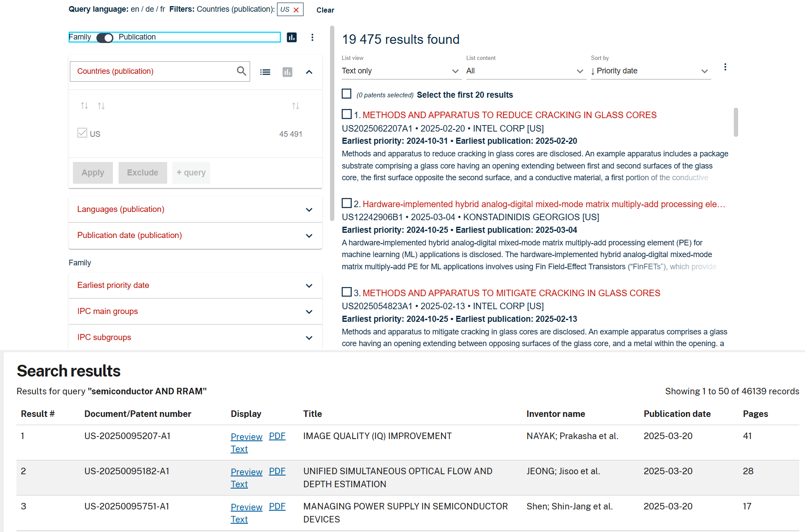Check the Select the first 20 results box
This screenshot has height=532, width=805.
(346, 94)
